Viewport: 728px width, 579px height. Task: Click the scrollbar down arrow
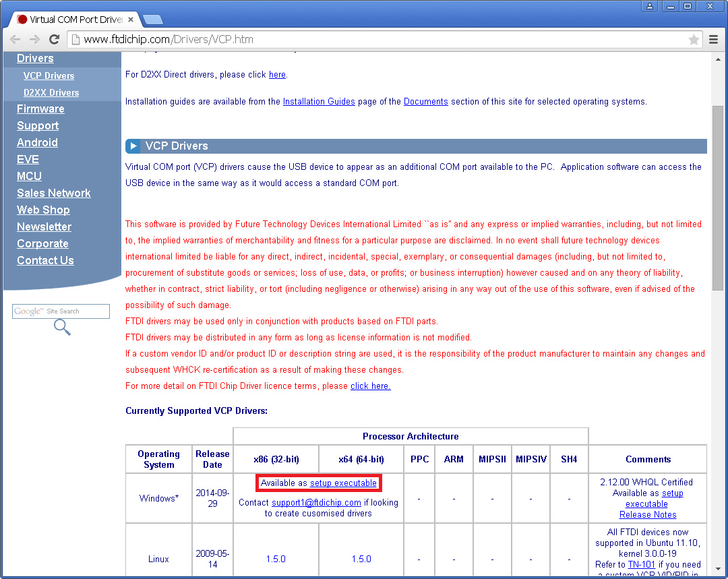click(x=718, y=569)
